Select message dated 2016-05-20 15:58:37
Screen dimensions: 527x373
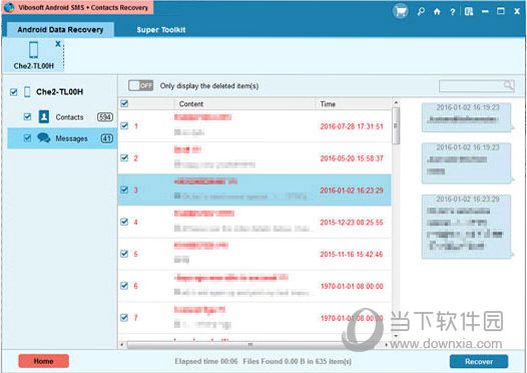(254, 158)
